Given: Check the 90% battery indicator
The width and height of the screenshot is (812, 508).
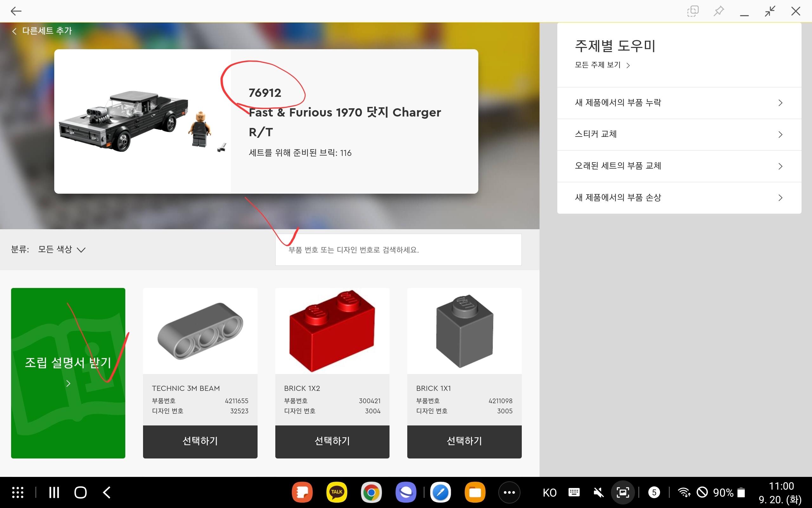Looking at the screenshot, I should [729, 493].
